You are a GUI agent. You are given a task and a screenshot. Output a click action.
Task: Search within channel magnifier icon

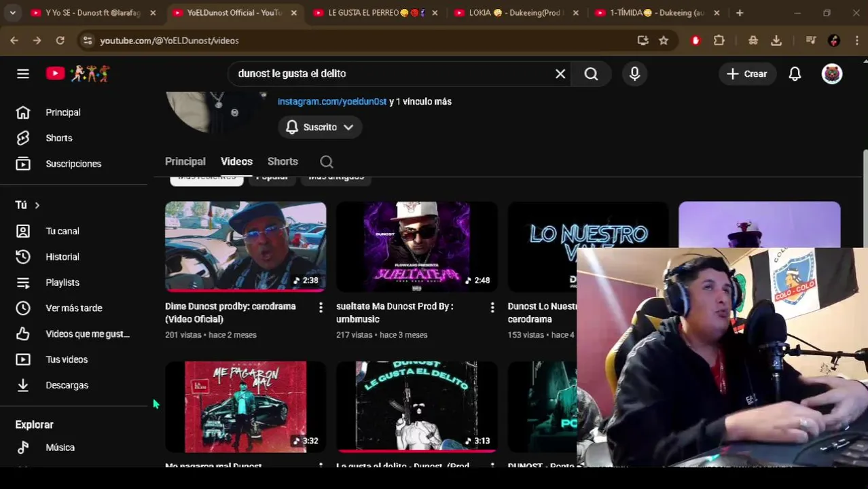point(327,162)
